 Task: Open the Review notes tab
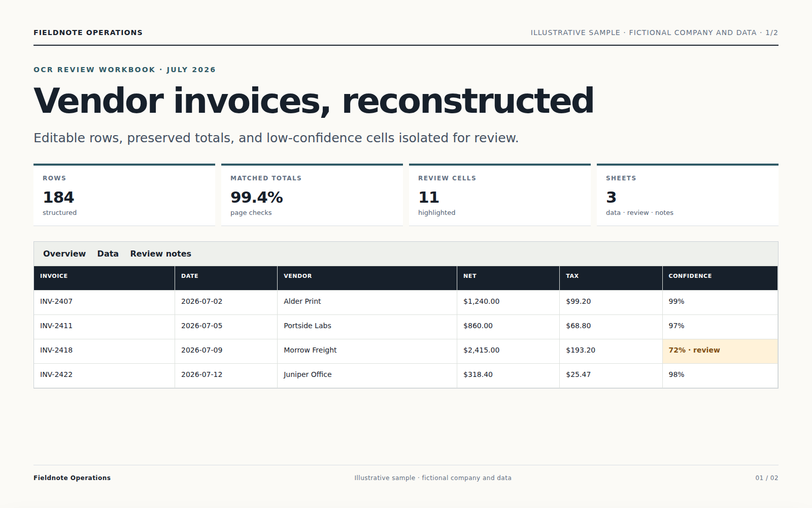click(161, 253)
